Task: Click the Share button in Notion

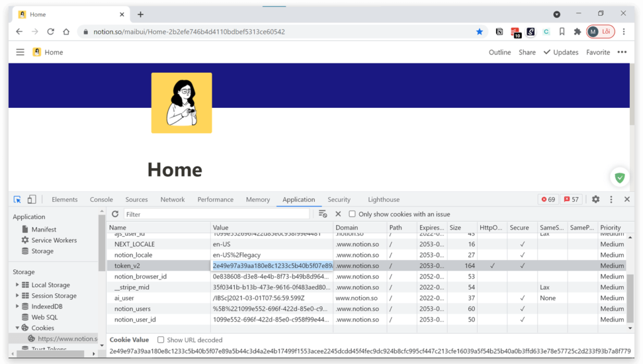Action: pyautogui.click(x=527, y=52)
